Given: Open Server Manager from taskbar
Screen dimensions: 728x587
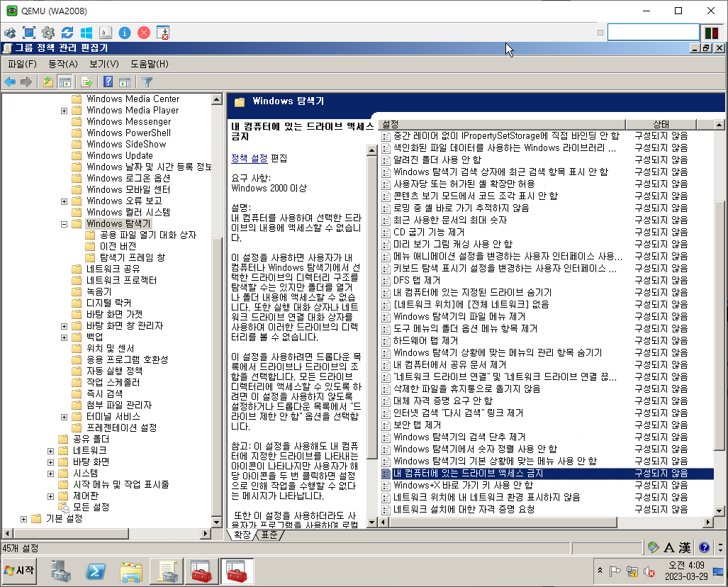Looking at the screenshot, I should pos(61,571).
